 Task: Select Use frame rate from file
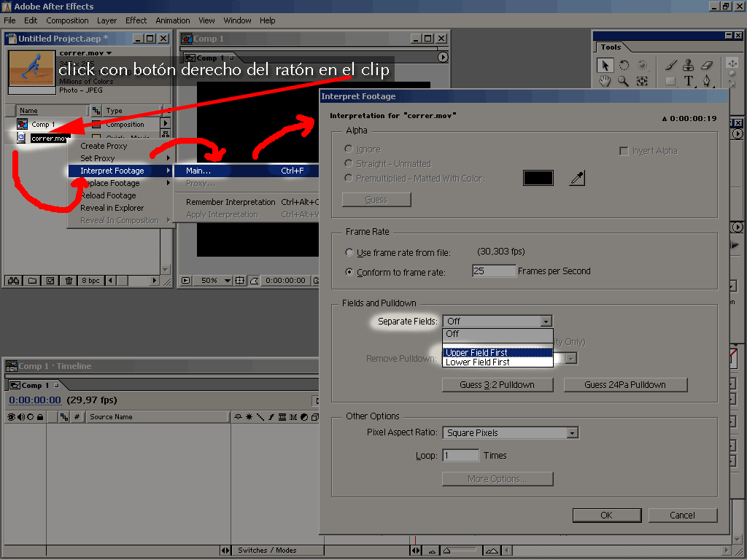coord(349,252)
